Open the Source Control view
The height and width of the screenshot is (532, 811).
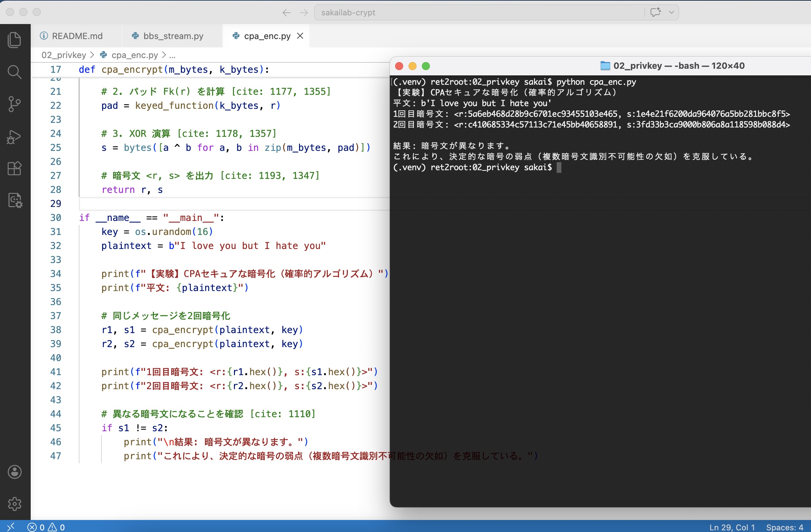14,104
